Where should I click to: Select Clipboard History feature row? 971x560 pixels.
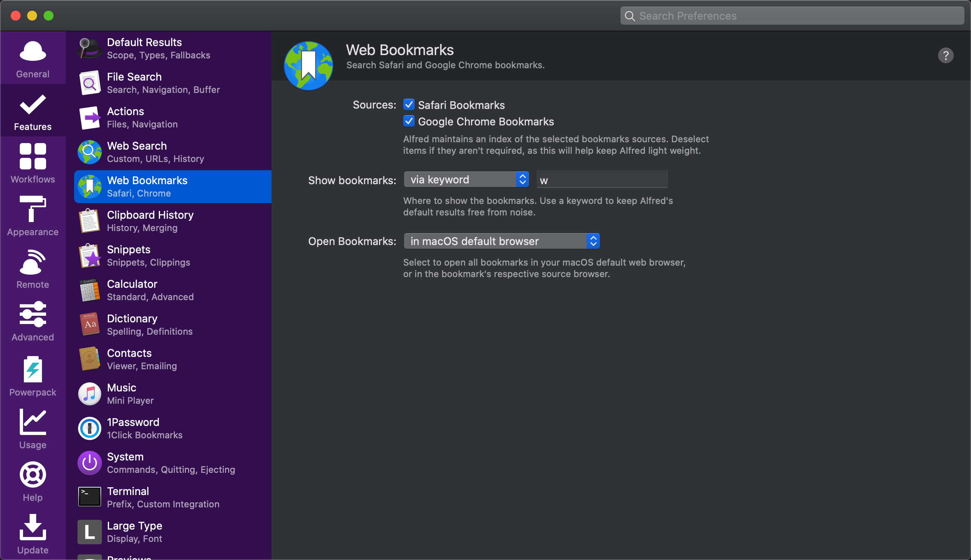173,221
